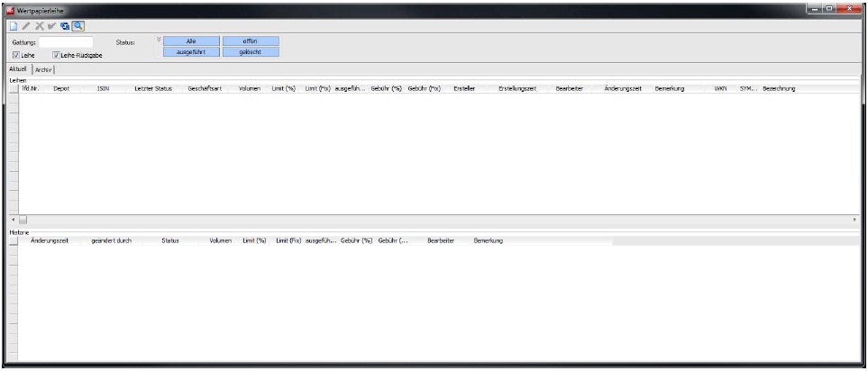Screen dimensions: 868x371
Task: Click right arrow of Leihen horizontal scrollbar
Action: 854,220
